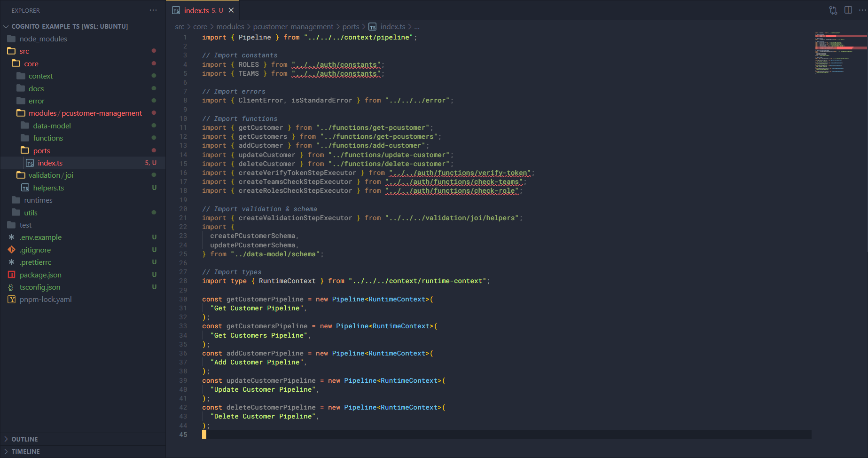Select the index.ts editor tab

click(x=196, y=10)
